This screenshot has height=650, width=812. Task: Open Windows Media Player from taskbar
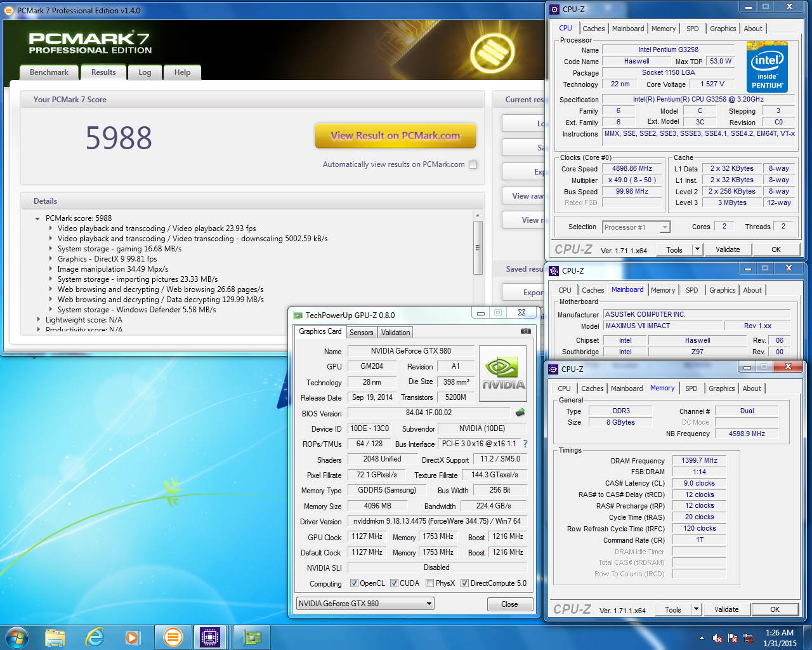[x=132, y=637]
